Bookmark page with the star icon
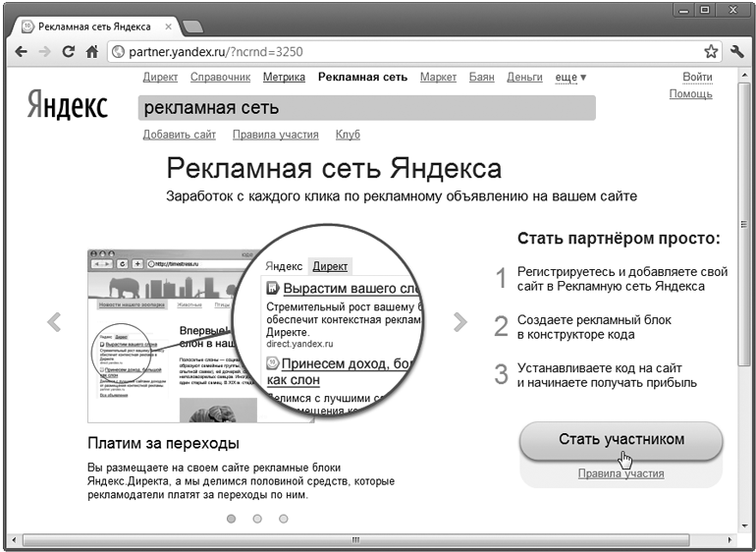Viewport: 756px width, 552px height. tap(711, 51)
